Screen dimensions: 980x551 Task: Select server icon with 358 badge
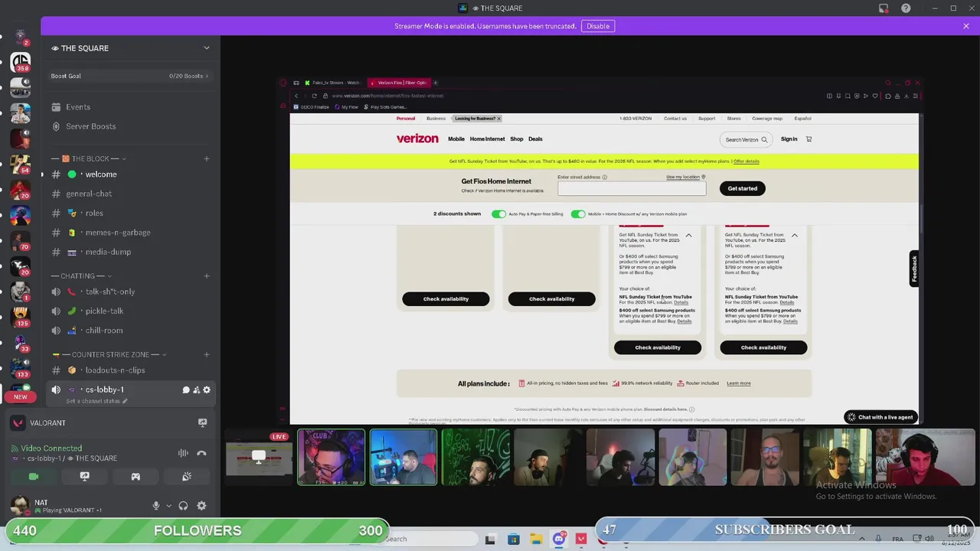21,61
